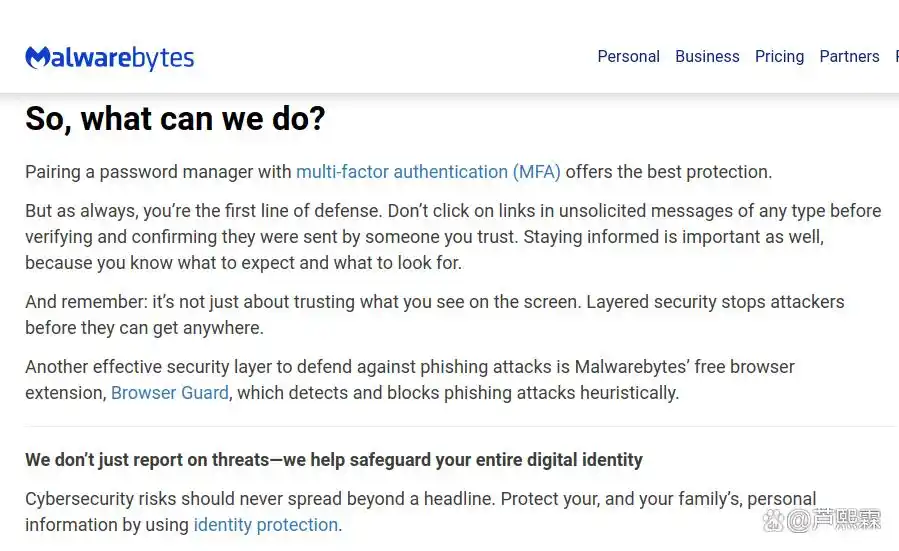Follow the multi-factor authentication (MFA) link

point(428,172)
